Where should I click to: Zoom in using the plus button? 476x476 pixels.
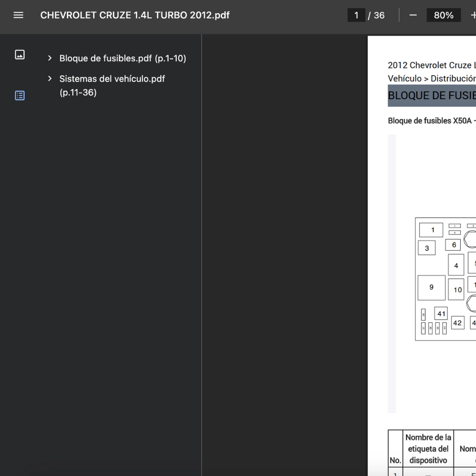pos(472,15)
